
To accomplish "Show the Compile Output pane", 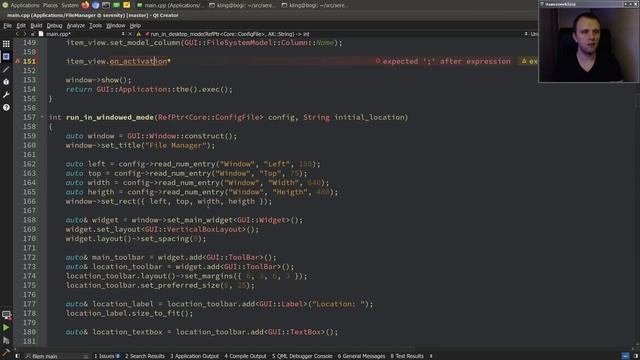I will click(245, 356).
